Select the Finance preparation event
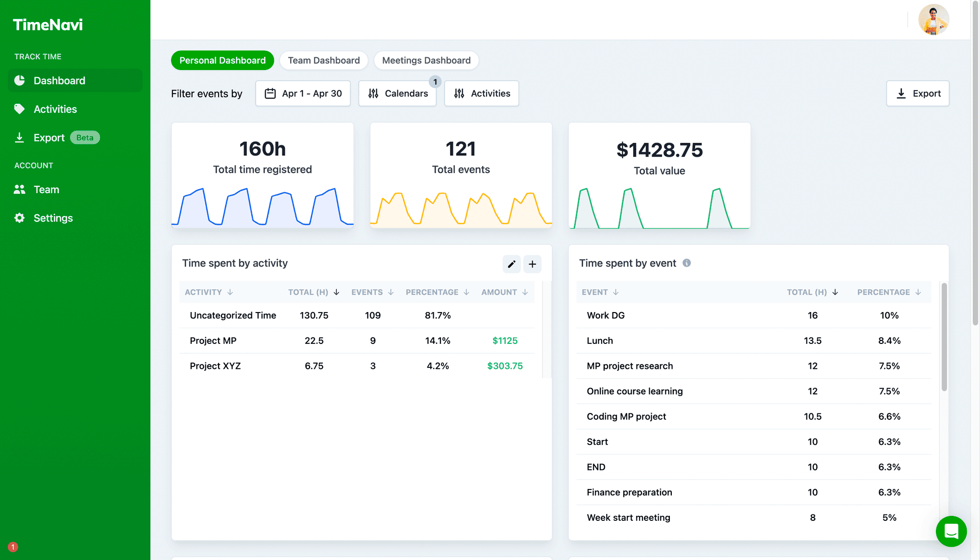This screenshot has width=980, height=560. pyautogui.click(x=754, y=492)
